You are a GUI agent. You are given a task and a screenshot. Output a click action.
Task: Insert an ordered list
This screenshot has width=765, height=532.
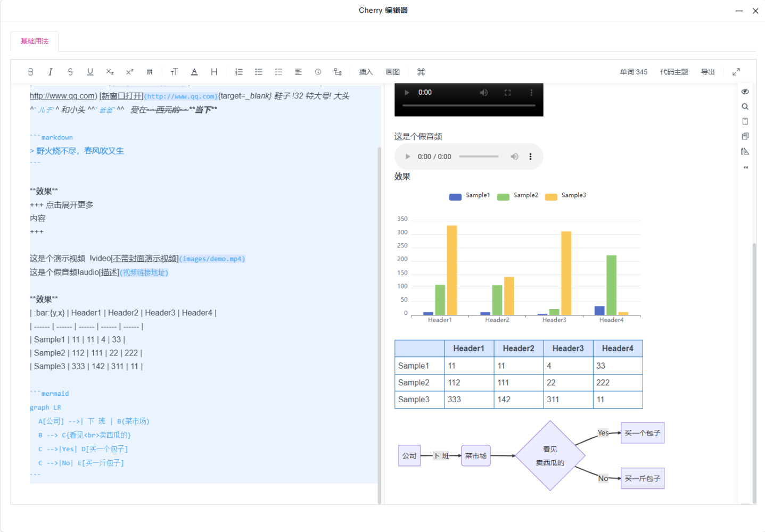[239, 72]
